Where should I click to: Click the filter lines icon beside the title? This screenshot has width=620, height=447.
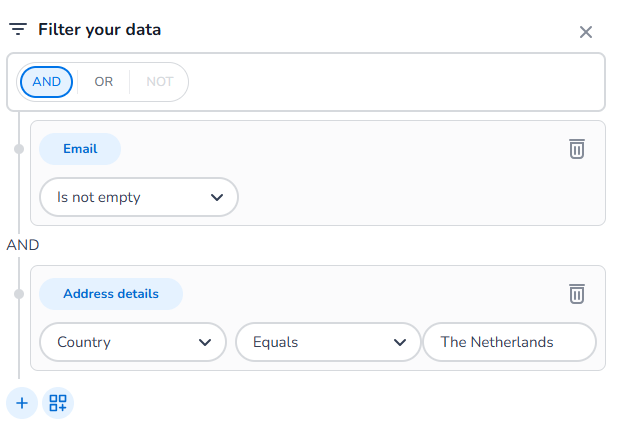tap(18, 29)
